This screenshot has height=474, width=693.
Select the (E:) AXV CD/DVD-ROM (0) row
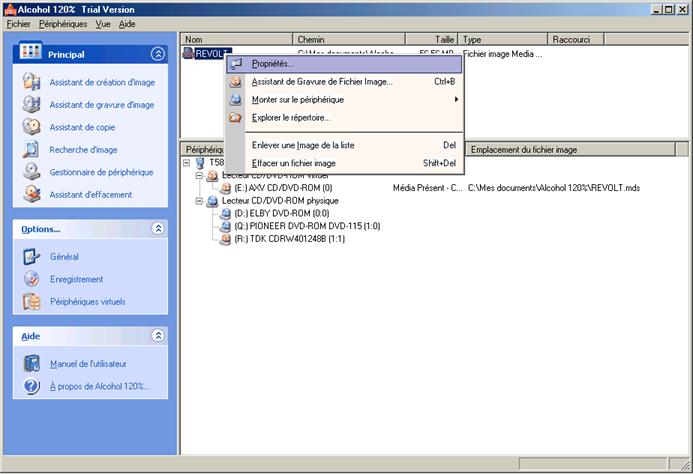pos(283,188)
